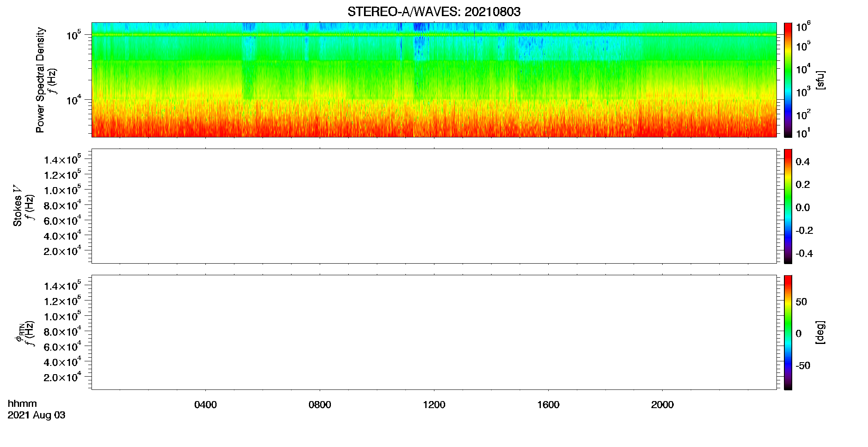Click the Power Spectral Density axis label

40,80
